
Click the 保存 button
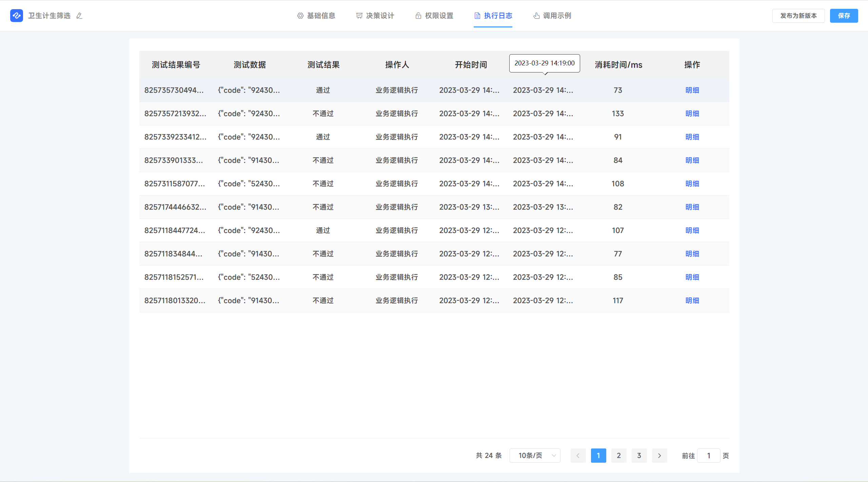coord(844,16)
